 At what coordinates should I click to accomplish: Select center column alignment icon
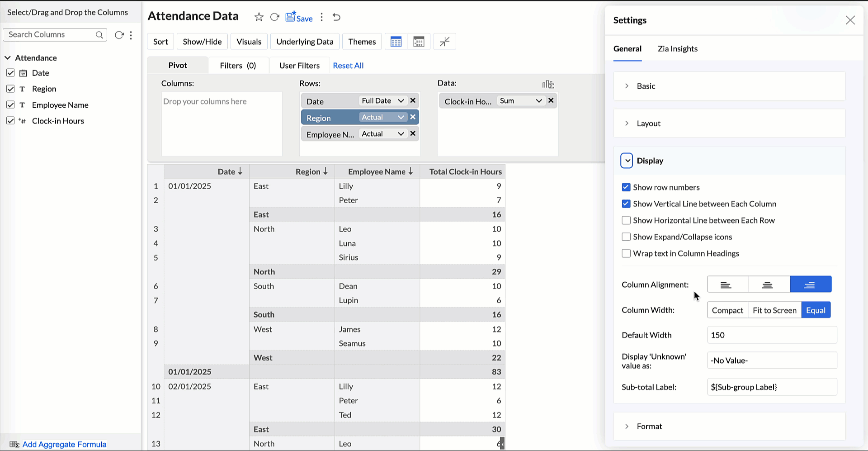[769, 285]
